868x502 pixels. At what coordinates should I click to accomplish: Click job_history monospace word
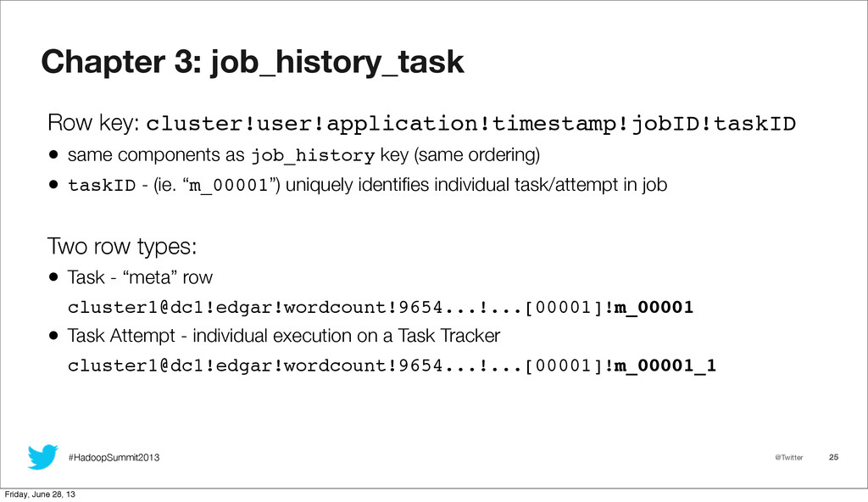(313, 156)
